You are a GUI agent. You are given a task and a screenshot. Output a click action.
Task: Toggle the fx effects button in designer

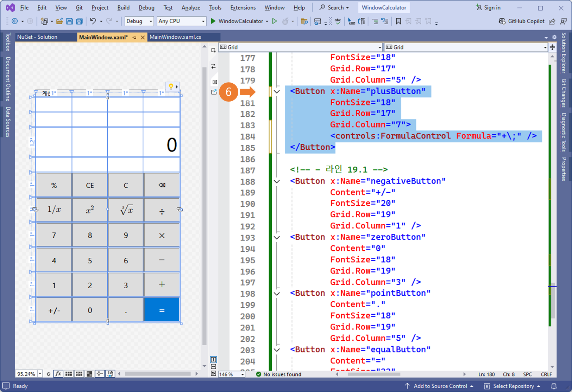click(58, 374)
